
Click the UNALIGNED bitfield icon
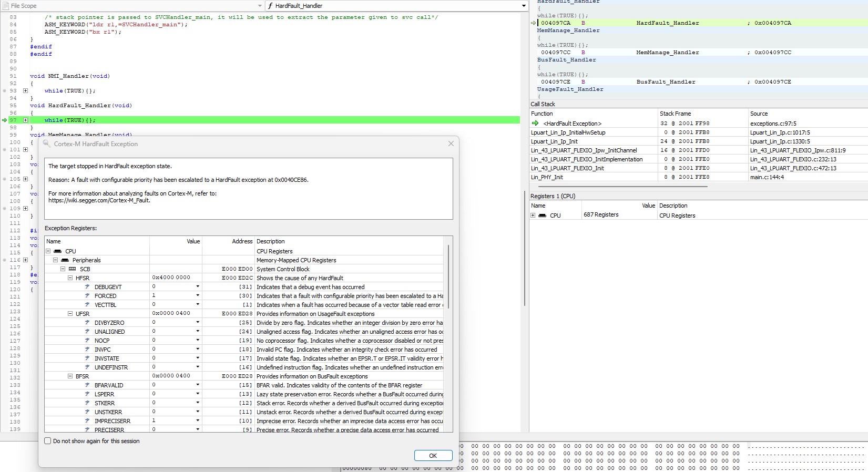(x=87, y=332)
